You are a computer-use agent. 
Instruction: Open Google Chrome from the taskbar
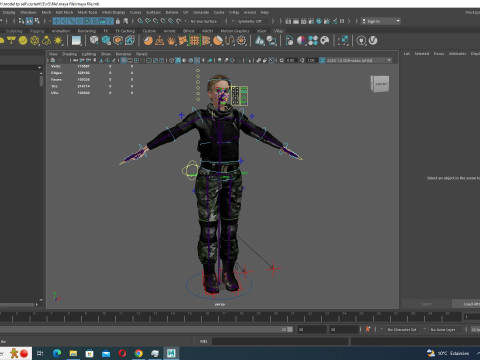[x=139, y=353]
